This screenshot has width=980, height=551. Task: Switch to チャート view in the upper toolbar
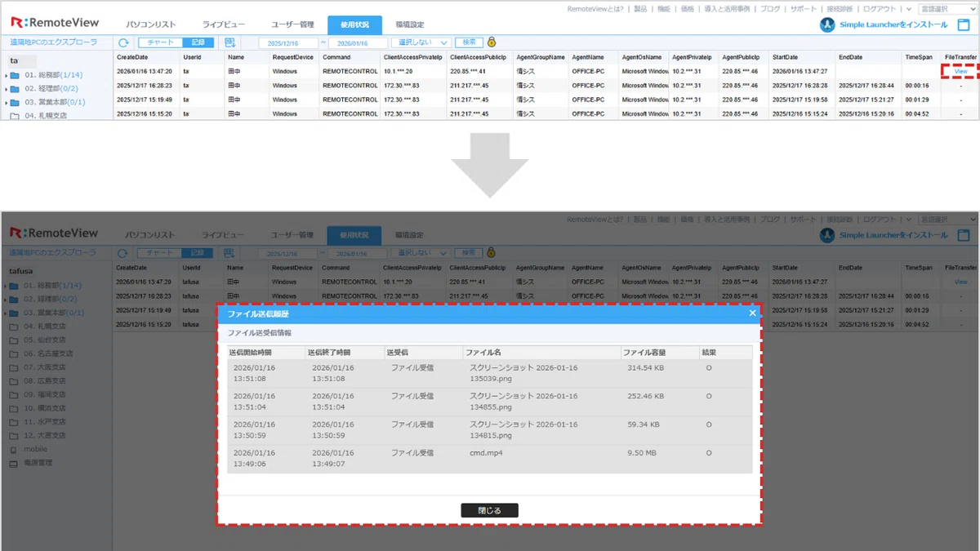click(159, 42)
